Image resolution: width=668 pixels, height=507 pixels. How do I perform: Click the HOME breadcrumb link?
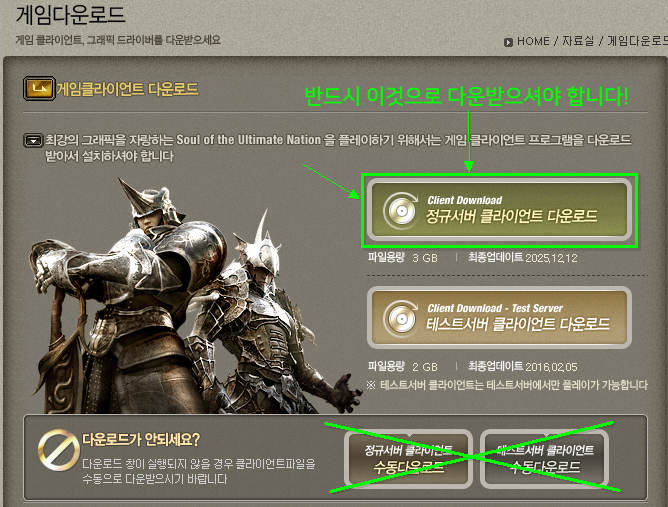[533, 41]
